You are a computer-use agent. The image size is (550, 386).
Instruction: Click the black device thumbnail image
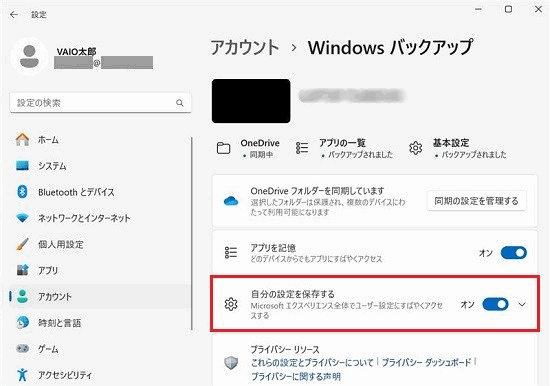coord(251,101)
